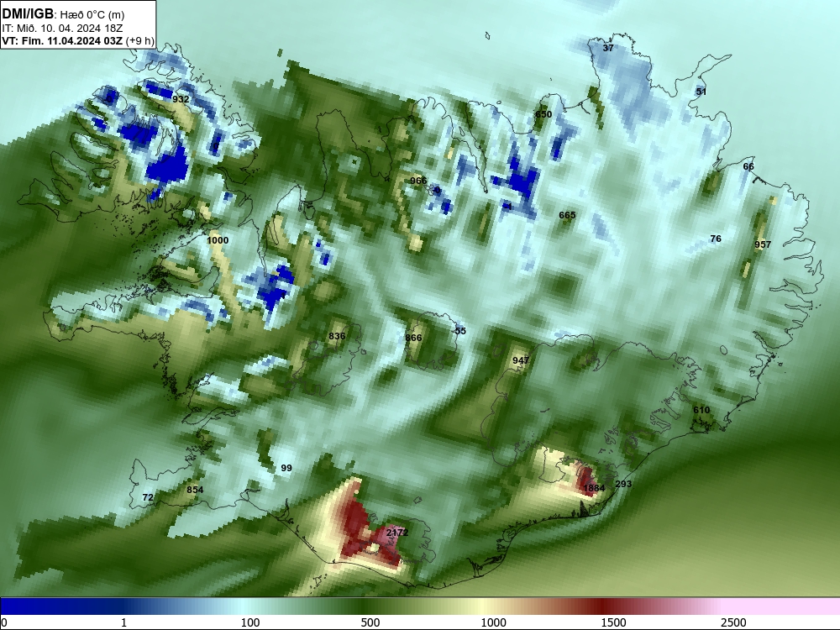Screen dimensions: 840x630
Task: Select the 665 height label
Action: tap(567, 215)
